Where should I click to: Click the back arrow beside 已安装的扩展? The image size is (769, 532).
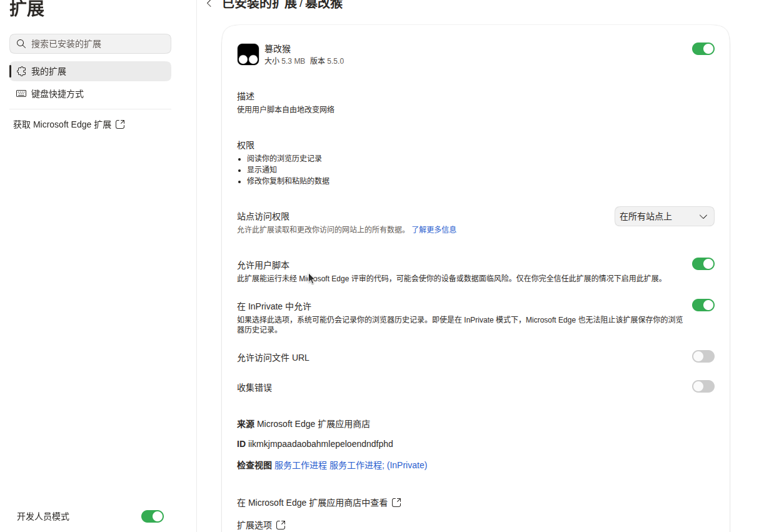tap(209, 4)
